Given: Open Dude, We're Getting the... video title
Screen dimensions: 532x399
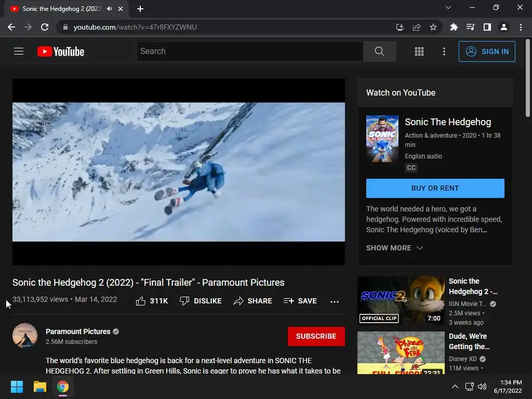Looking at the screenshot, I should pos(469,341).
